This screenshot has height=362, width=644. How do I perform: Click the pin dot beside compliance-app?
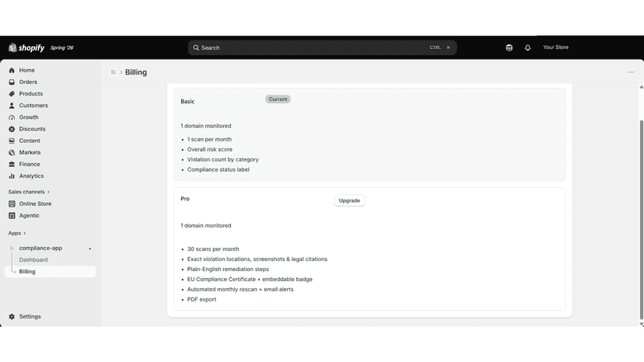(90, 249)
